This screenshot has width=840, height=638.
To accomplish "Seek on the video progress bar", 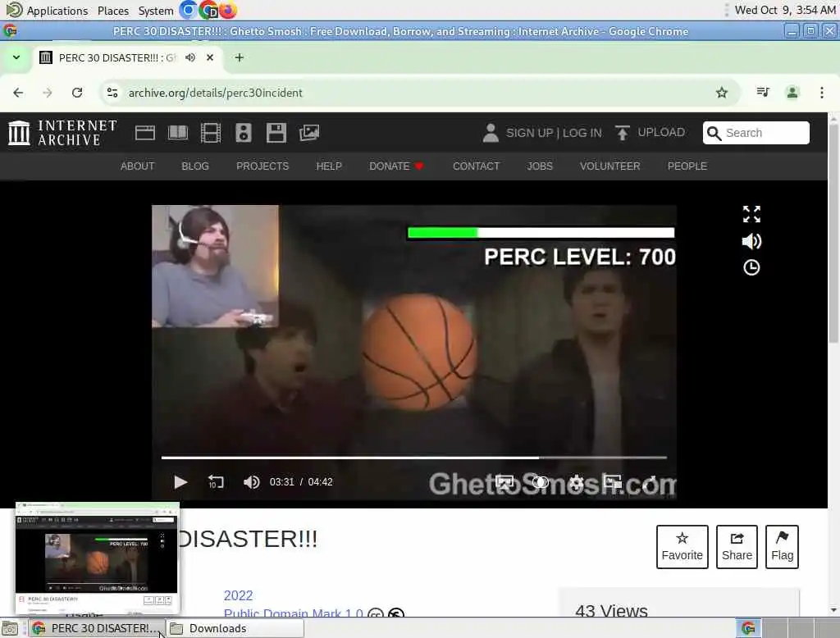I will click(x=414, y=458).
